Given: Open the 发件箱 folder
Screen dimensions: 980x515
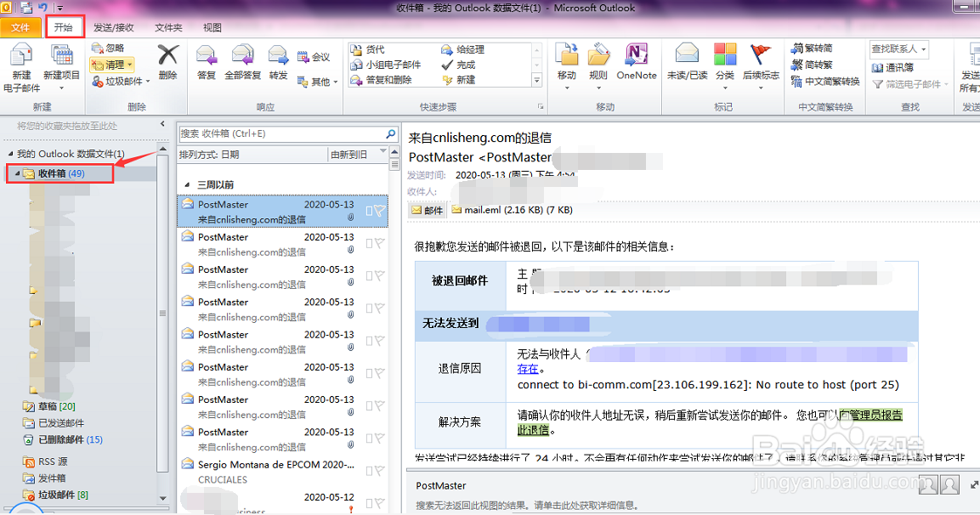Looking at the screenshot, I should click(x=43, y=478).
